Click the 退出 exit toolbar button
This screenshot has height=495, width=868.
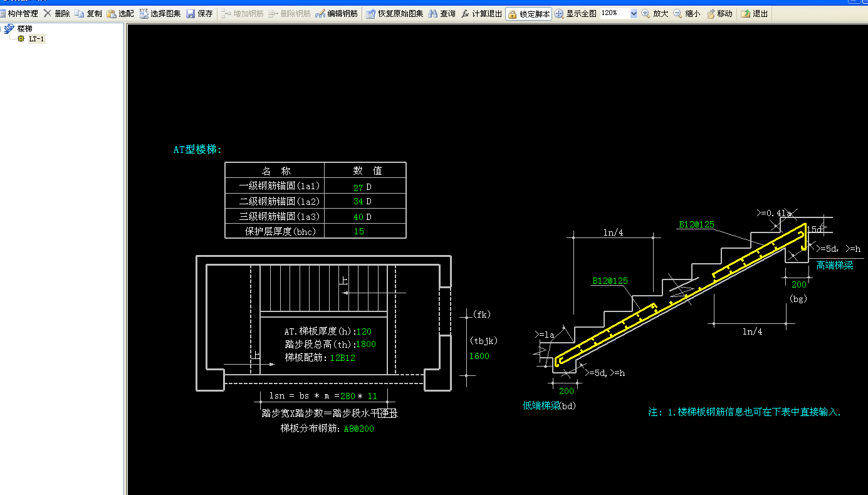click(x=755, y=13)
